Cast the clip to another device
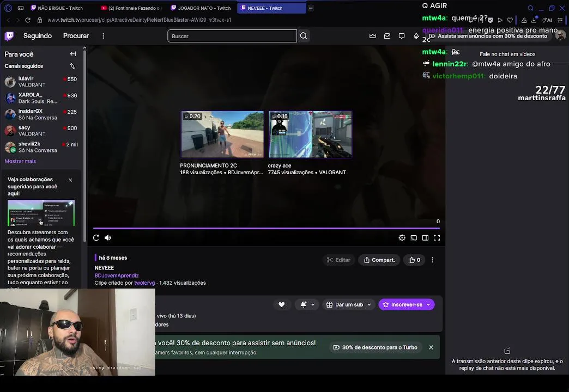This screenshot has width=569, height=392. coord(414,238)
